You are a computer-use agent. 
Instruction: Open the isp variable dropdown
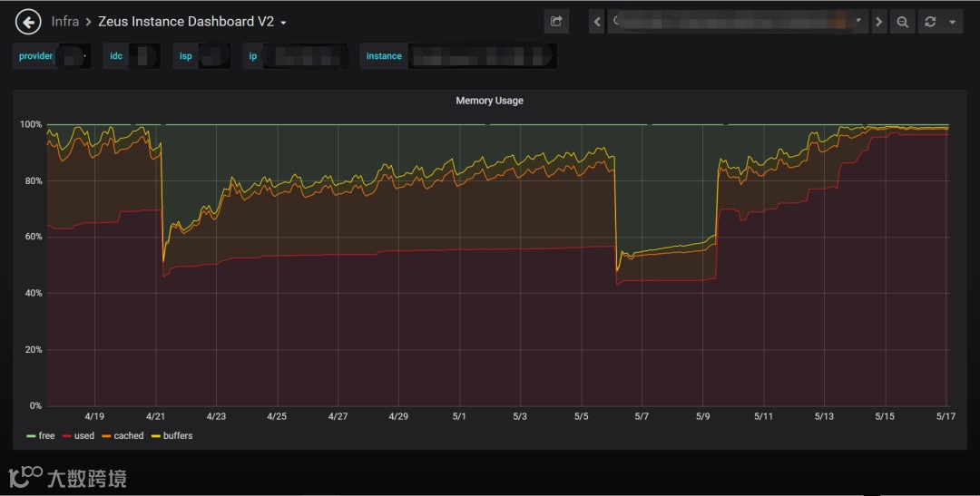pyautogui.click(x=213, y=56)
